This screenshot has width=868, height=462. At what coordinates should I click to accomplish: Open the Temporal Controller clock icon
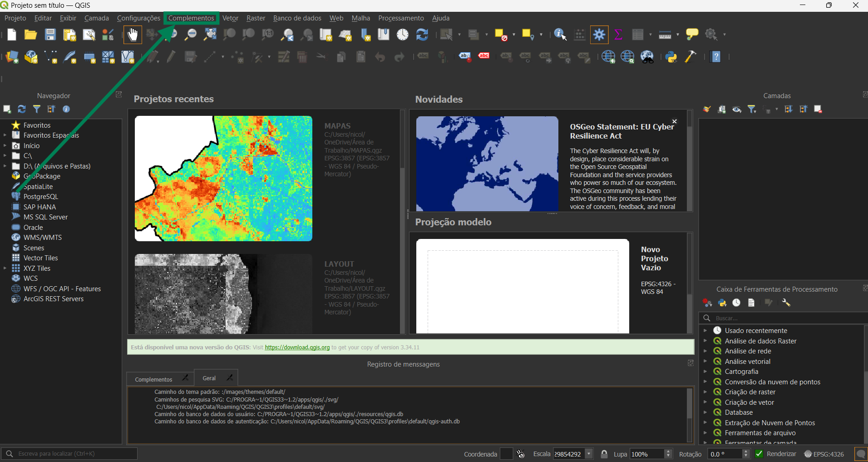point(403,35)
